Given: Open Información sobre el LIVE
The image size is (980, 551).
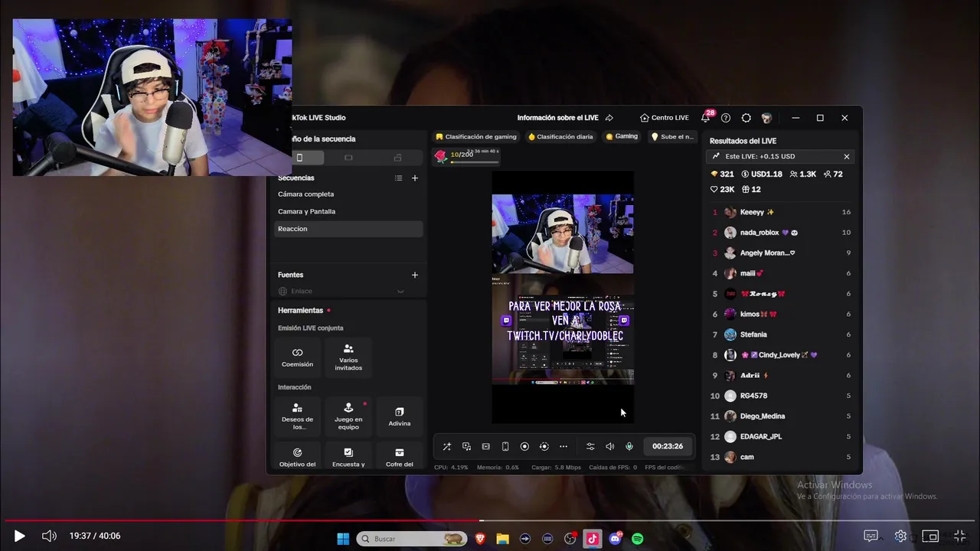Looking at the screenshot, I should coord(557,118).
